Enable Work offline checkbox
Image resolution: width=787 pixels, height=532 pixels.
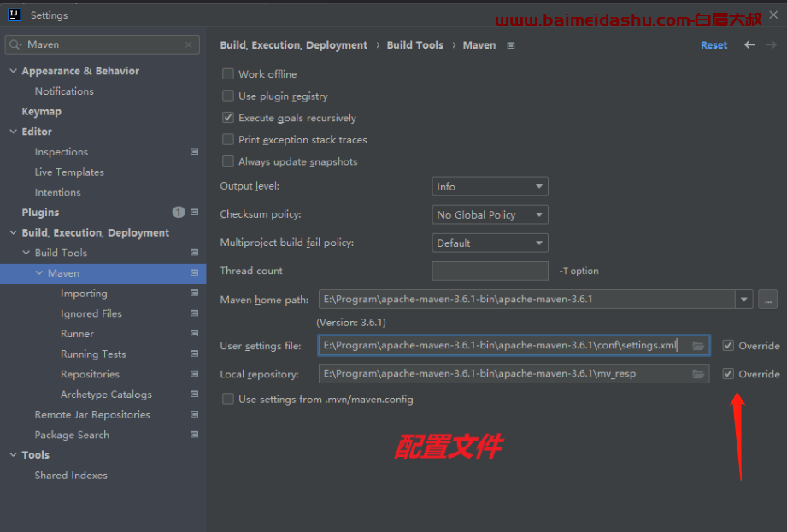[228, 74]
